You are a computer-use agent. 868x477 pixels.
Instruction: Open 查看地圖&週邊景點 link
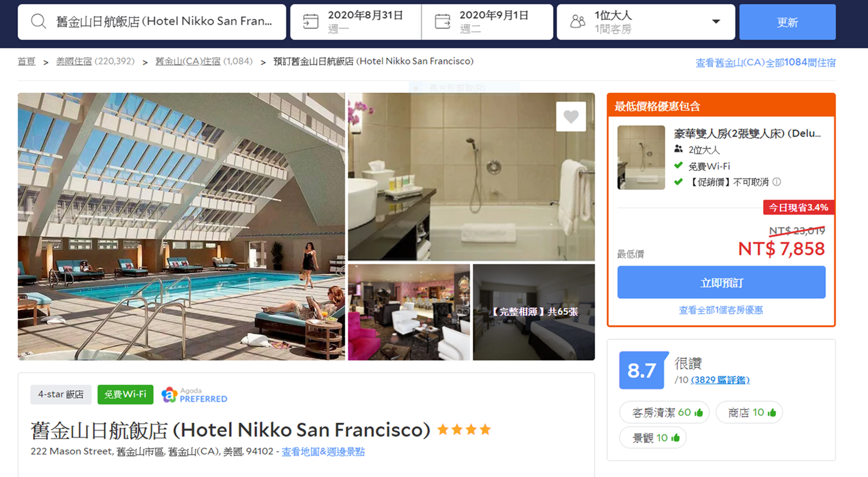click(323, 452)
